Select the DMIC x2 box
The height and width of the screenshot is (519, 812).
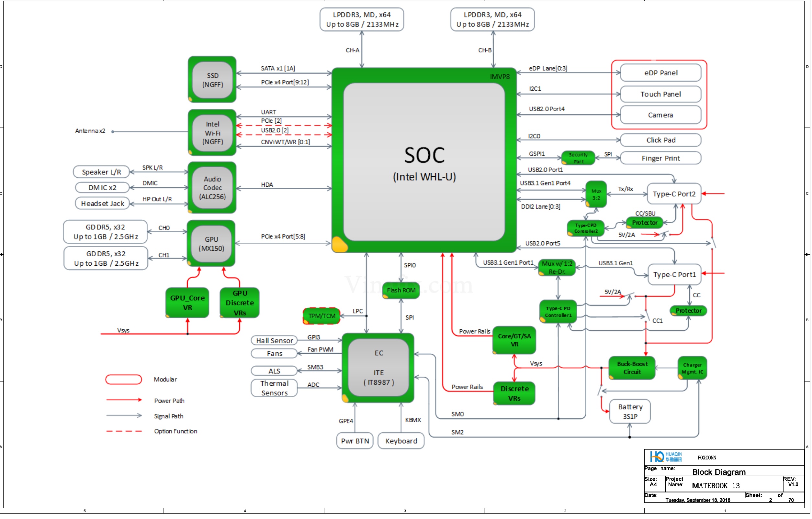(x=103, y=187)
